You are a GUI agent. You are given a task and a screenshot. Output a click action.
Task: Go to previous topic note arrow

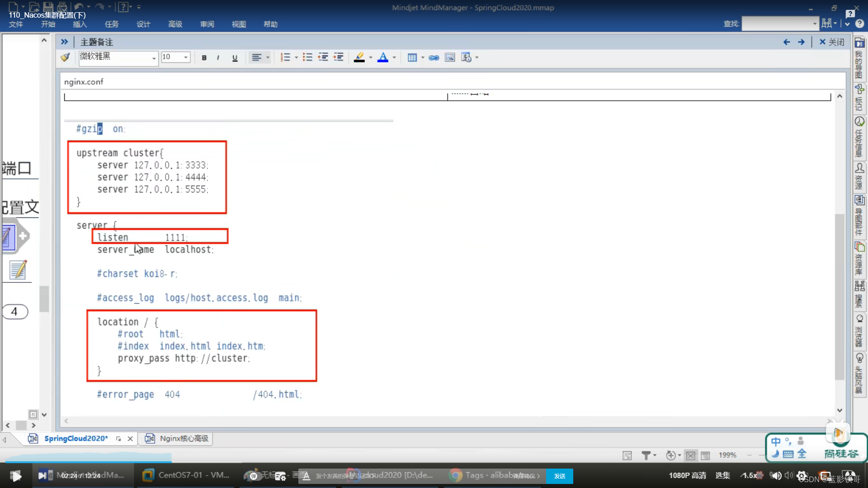[787, 42]
